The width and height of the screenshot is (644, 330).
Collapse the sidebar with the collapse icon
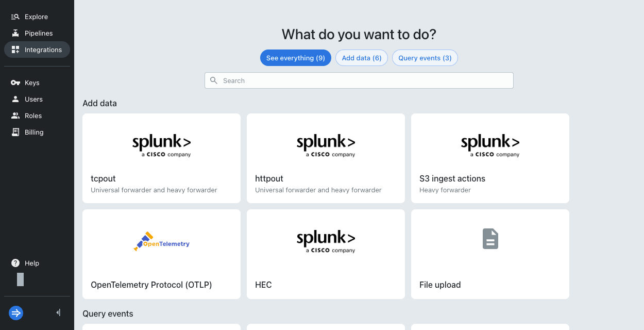(58, 312)
